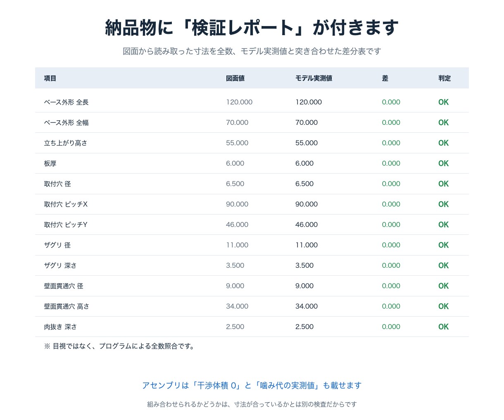Image resolution: width=504 pixels, height=420 pixels.
Task: Select the 肉抜き 深さ row label
Action: click(60, 327)
